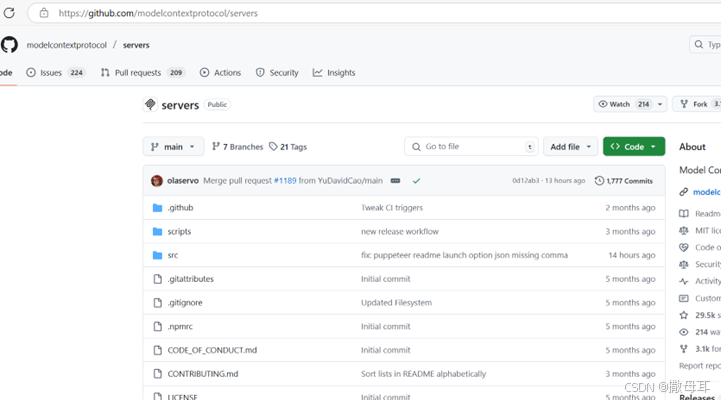The image size is (721, 400).
Task: Open the servers breadcrumb link
Action: [x=136, y=45]
